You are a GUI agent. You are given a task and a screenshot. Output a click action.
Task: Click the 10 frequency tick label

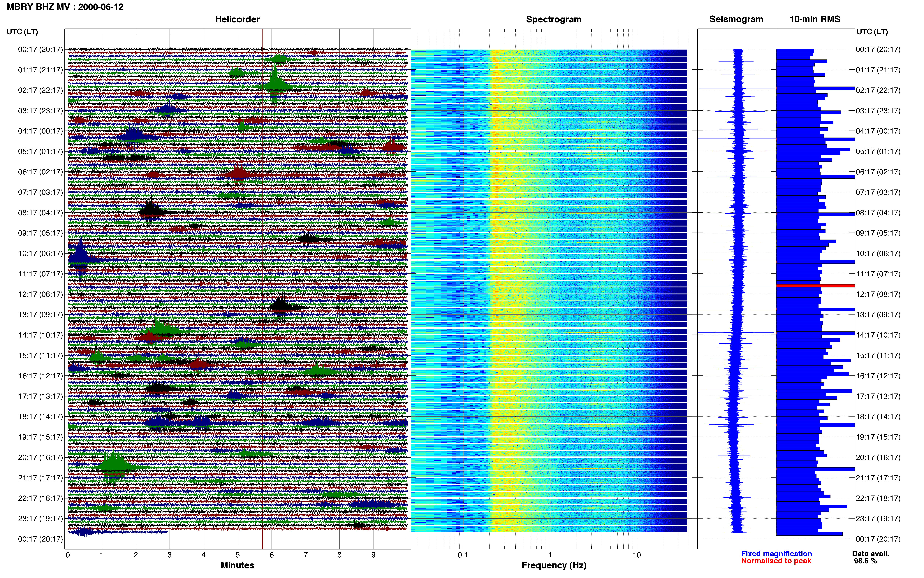tap(637, 555)
